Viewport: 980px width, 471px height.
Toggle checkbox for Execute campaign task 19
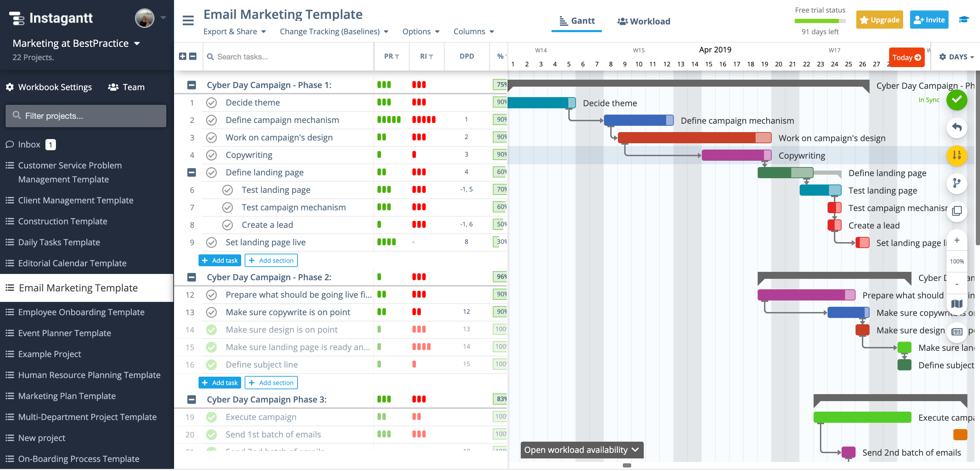[x=212, y=416]
